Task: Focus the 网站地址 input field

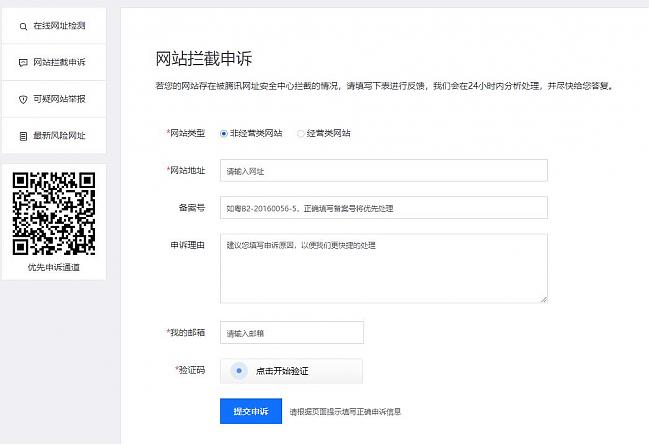Action: (x=384, y=170)
